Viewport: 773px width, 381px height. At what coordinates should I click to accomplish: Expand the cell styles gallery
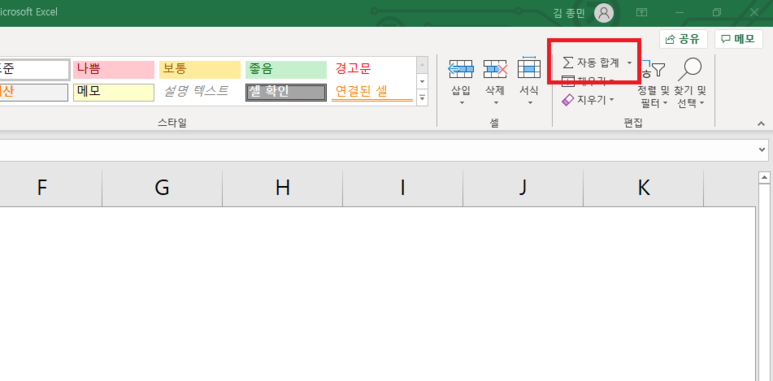click(x=422, y=99)
